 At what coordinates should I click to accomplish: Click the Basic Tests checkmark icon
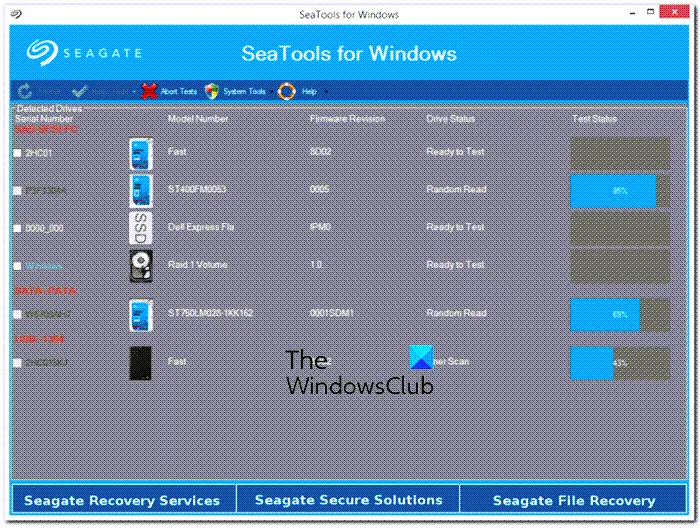point(79,91)
